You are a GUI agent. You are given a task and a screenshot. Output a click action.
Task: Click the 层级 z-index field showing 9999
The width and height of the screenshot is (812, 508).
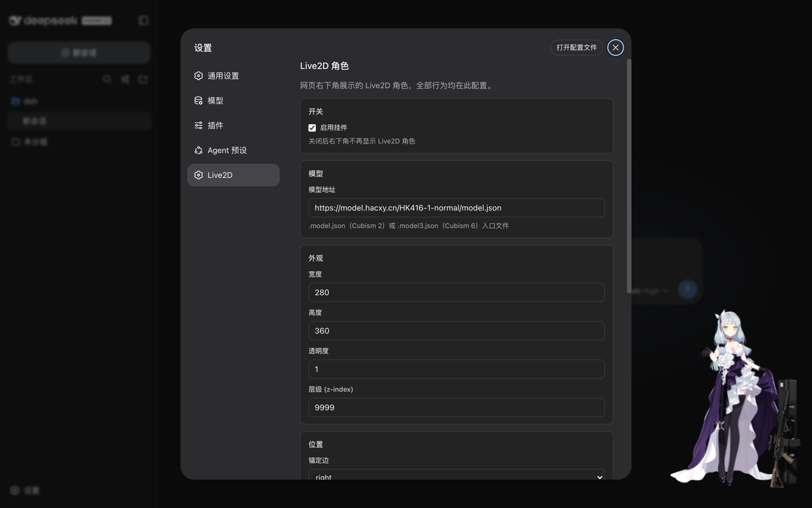tap(457, 408)
